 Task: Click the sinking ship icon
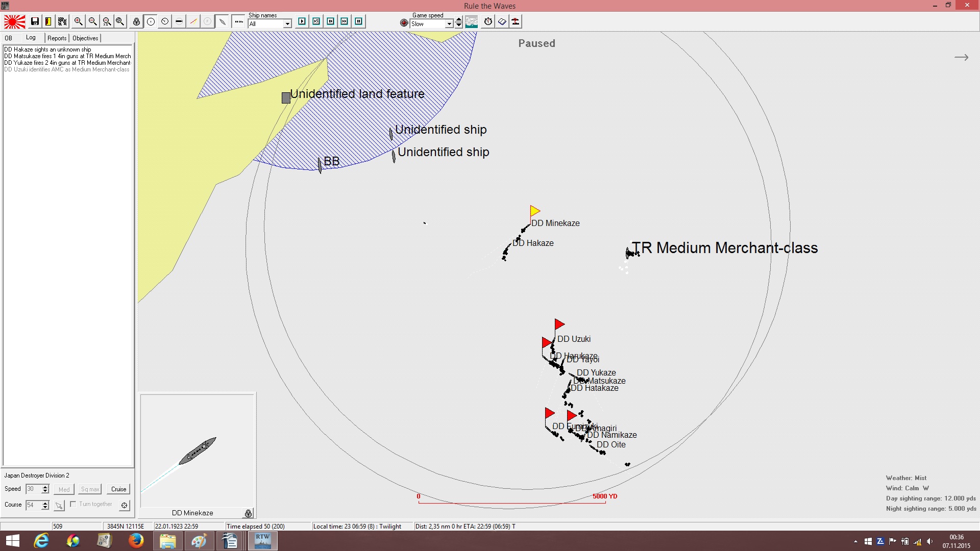516,21
